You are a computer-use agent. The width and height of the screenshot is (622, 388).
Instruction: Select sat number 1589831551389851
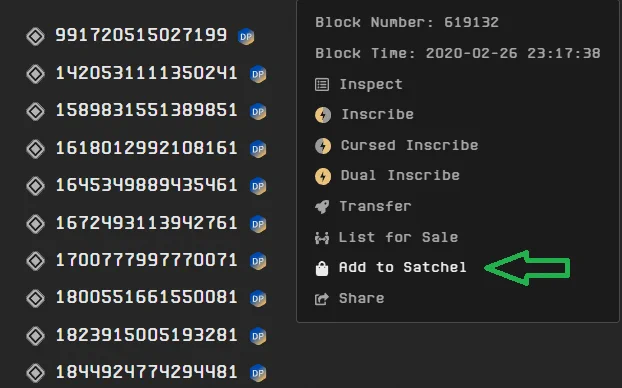point(147,110)
